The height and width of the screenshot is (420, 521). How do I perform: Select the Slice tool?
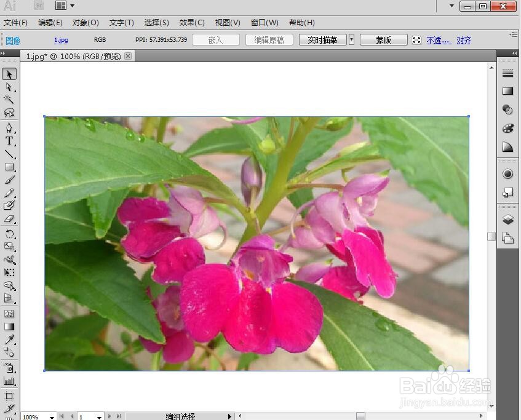pyautogui.click(x=9, y=408)
